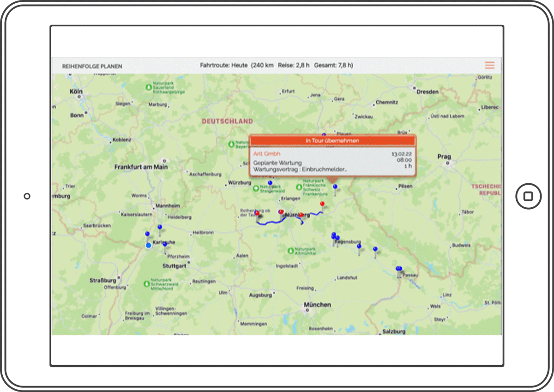Select the time 08:00 in the callout
Viewport: 554px width, 392px height.
(404, 159)
